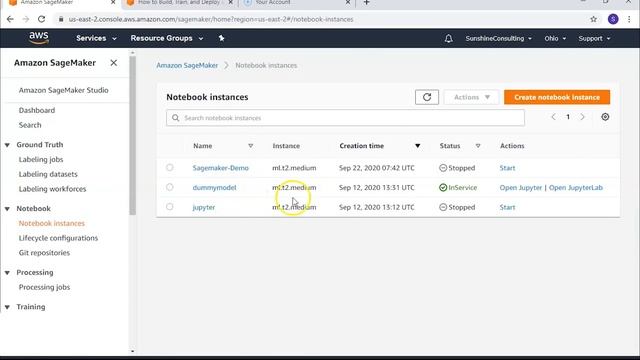640x360 pixels.
Task: Click the AWS logo home icon
Action: tap(39, 38)
